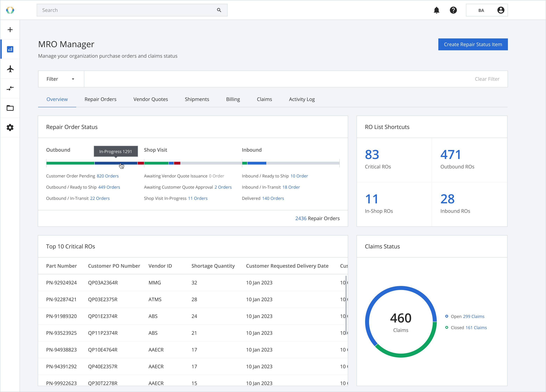Go to the Claims tab
This screenshot has height=392, width=546.
point(264,99)
